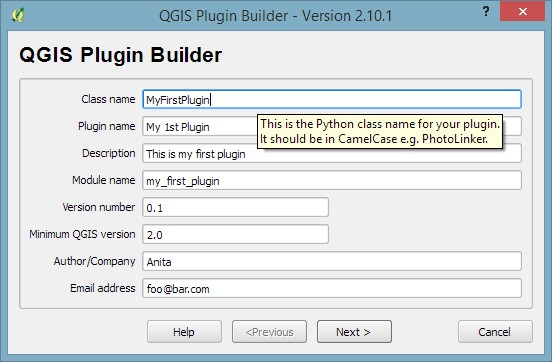Click the "Plugin name" label
The height and width of the screenshot is (362, 552).
point(107,126)
